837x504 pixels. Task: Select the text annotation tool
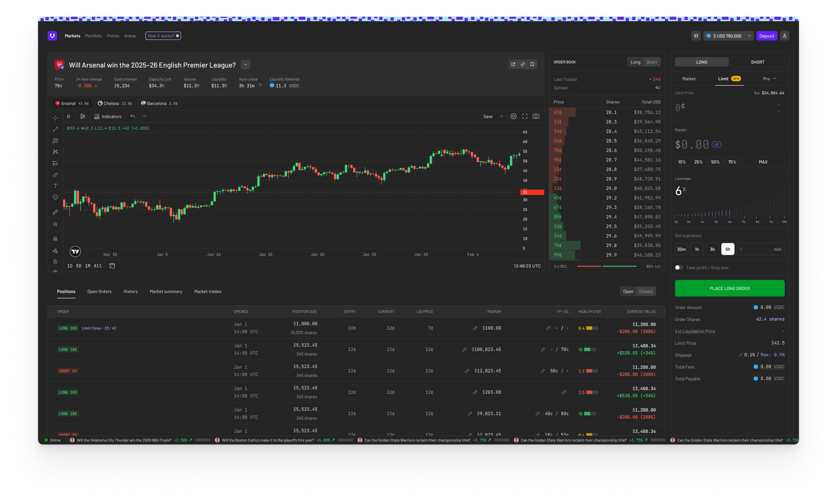pyautogui.click(x=55, y=186)
